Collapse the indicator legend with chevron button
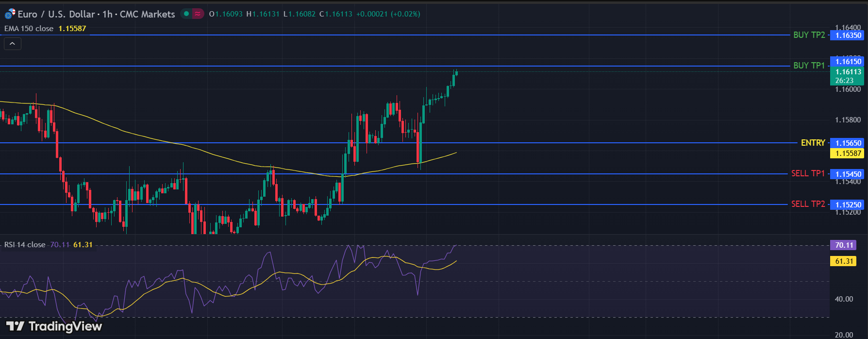868x339 pixels. 13,44
